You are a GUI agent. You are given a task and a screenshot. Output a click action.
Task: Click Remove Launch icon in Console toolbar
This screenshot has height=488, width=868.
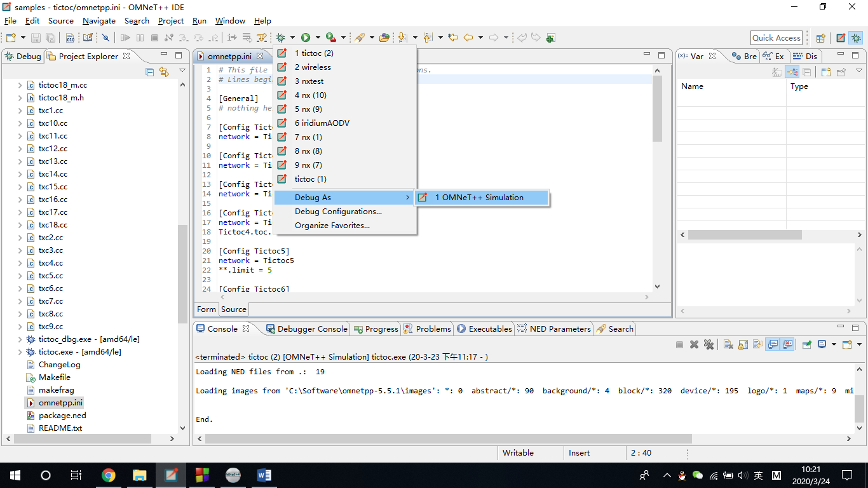point(694,344)
